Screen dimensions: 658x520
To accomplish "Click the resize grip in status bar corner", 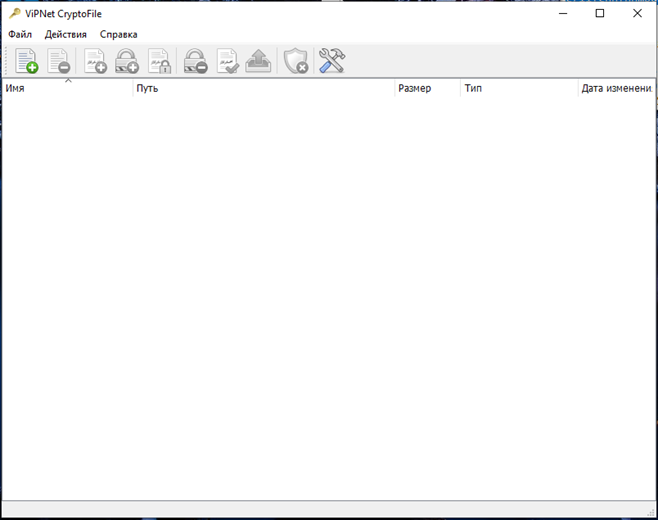I will point(648,509).
